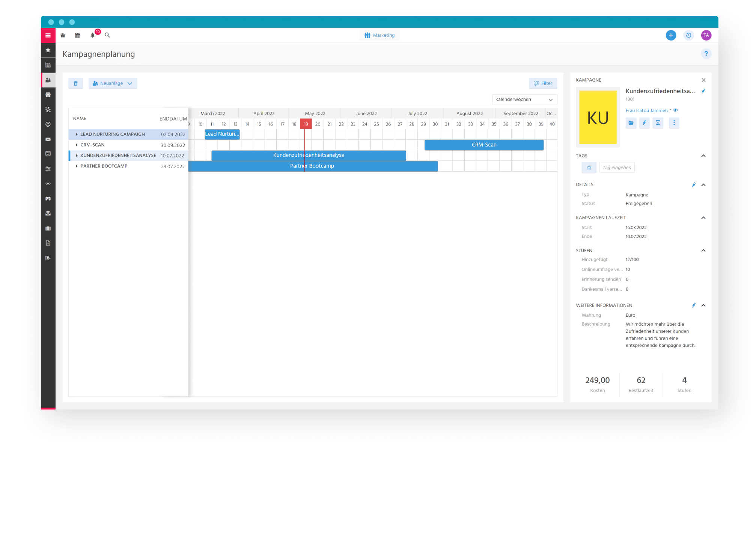The width and height of the screenshot is (756, 541).
Task: Open the presentation screen sidebar icon
Action: [48, 154]
